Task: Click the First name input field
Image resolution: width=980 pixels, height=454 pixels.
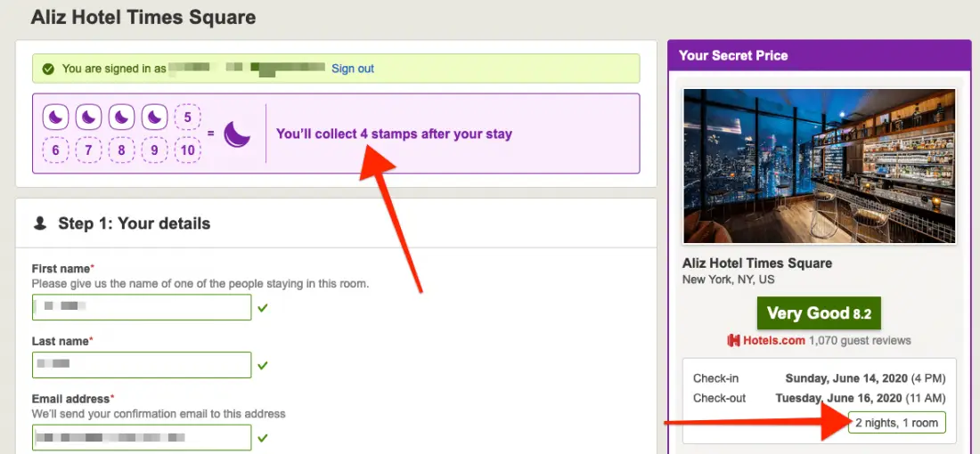Action: coord(142,307)
